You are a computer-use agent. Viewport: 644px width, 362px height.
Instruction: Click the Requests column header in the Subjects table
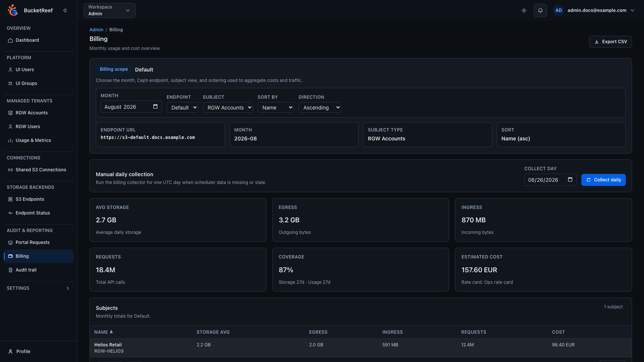click(x=474, y=332)
